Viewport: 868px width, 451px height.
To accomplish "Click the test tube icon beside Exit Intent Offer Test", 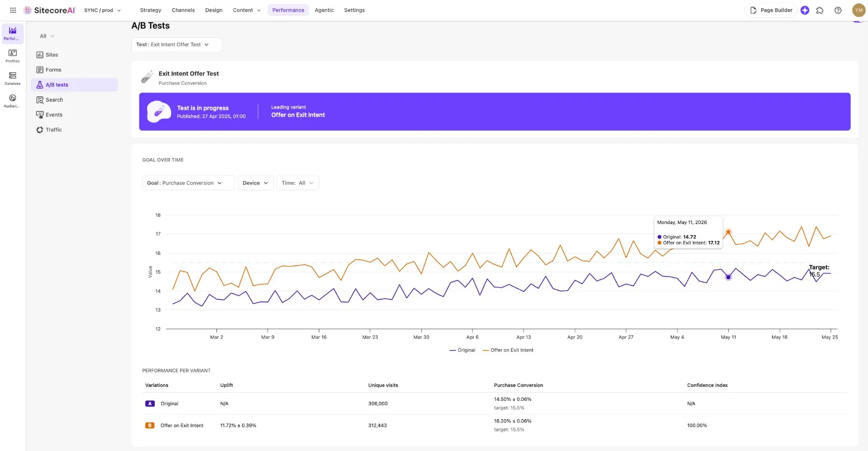I will pyautogui.click(x=147, y=77).
